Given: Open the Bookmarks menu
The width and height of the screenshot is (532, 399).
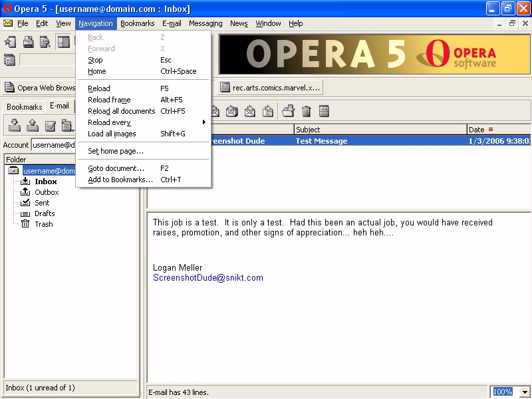Looking at the screenshot, I should tap(138, 23).
